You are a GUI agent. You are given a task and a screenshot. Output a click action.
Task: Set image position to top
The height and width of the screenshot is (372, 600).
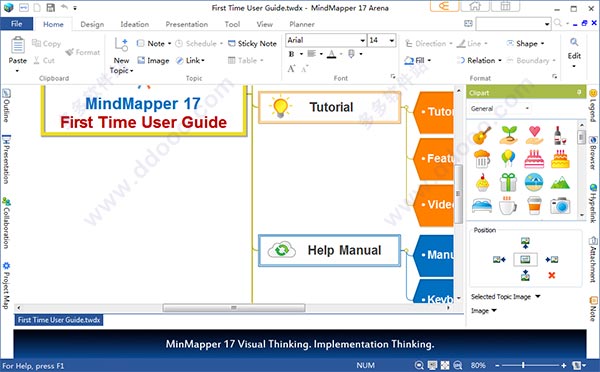(525, 243)
